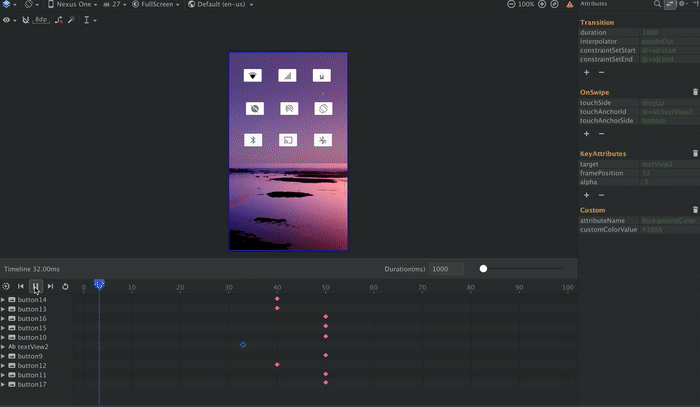Select the button14 keyframe at 40
Viewport: 700px width, 407px height.
(277, 299)
